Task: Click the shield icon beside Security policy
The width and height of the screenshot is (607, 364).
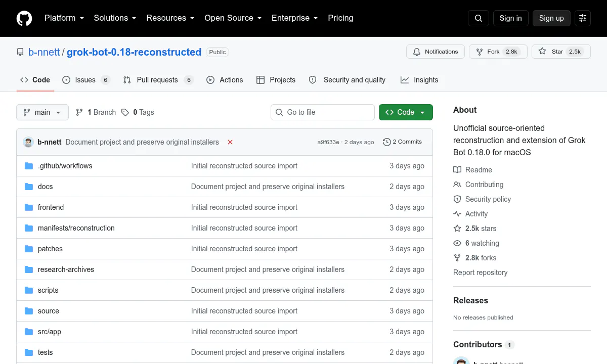Action: (x=457, y=199)
